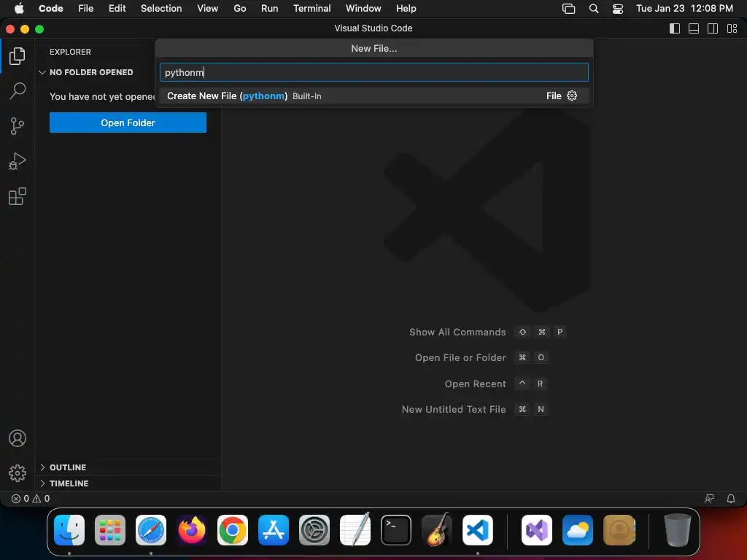
Task: Click the New File name input field
Action: pos(374,72)
